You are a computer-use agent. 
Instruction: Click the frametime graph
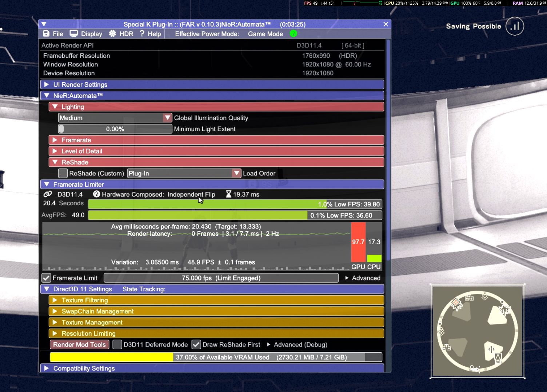tap(196, 247)
